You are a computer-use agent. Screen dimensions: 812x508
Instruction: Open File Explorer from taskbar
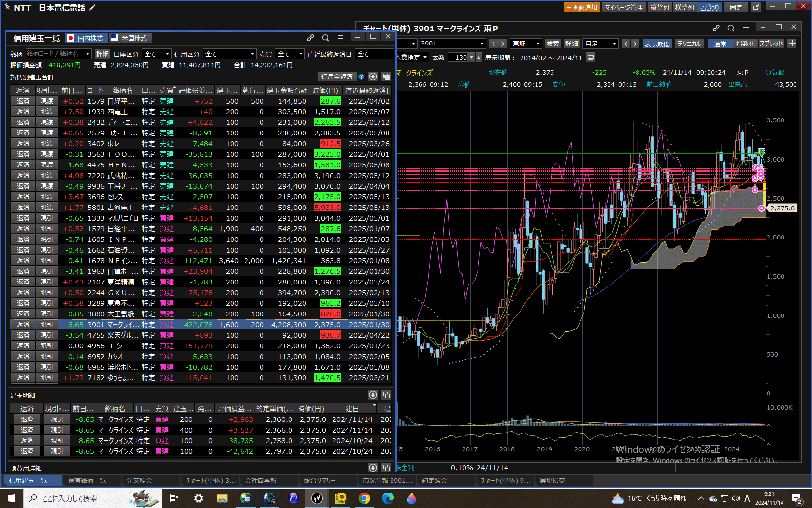pyautogui.click(x=222, y=498)
